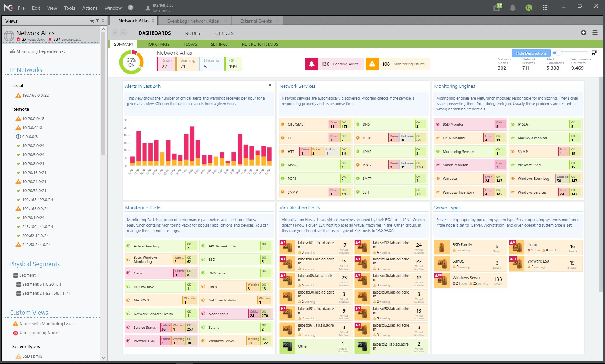Open the Actions menu
Viewport: 605px width, 364px height.
90,8
